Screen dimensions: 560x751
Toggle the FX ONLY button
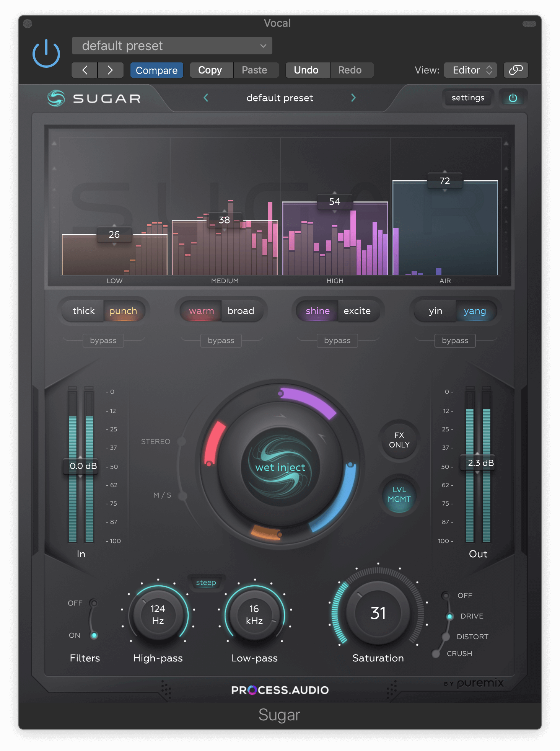399,440
